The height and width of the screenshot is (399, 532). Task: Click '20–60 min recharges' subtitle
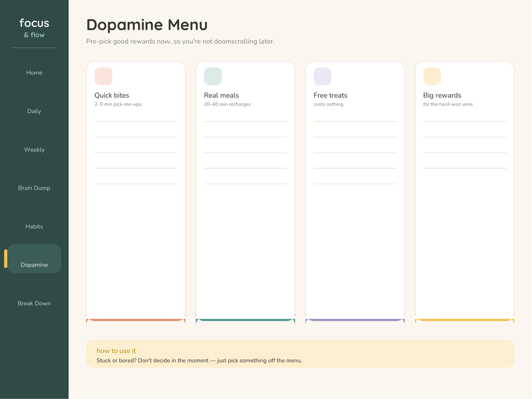coord(227,104)
